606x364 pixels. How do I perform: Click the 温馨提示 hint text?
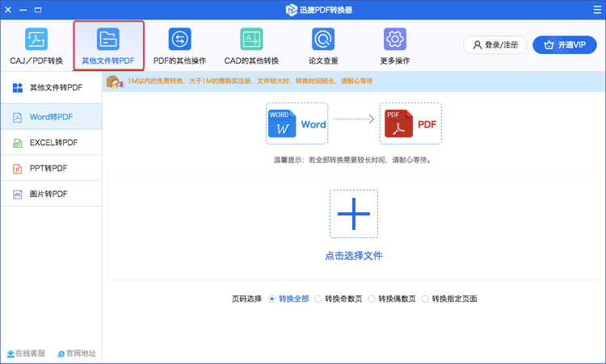pyautogui.click(x=352, y=160)
